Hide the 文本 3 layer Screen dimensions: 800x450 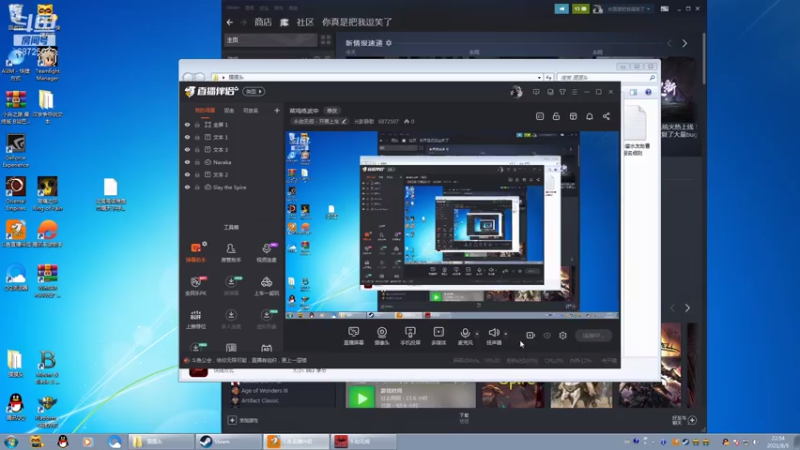(187, 149)
